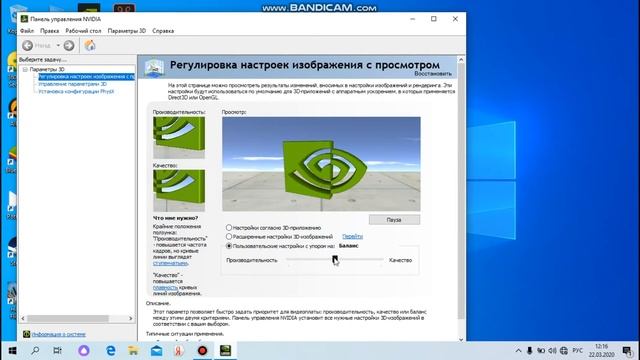The image size is (640, 360).
Task: Open Yandex browser from taskbar
Action: [x=179, y=351]
